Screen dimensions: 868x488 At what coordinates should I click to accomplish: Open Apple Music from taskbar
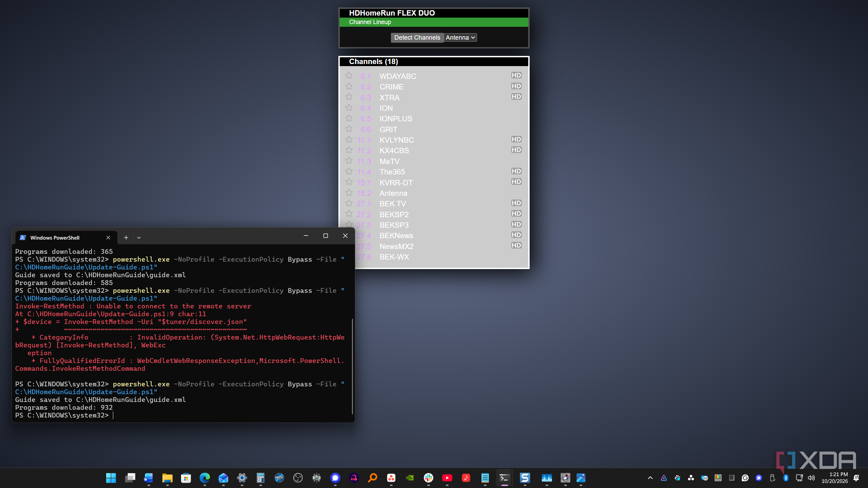point(466,478)
